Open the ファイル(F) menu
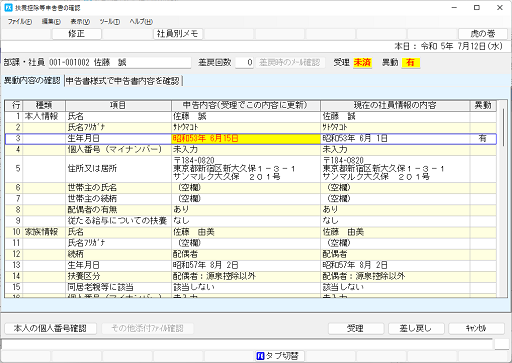The image size is (512, 363). tap(20, 22)
